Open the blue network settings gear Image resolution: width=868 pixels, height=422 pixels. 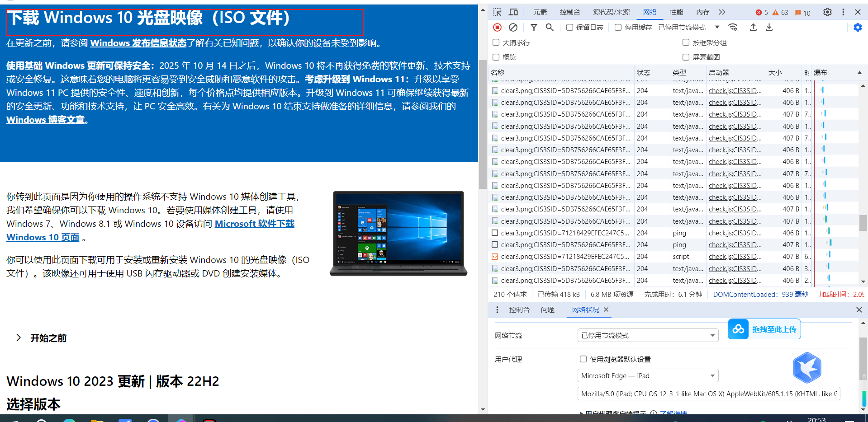pyautogui.click(x=858, y=28)
